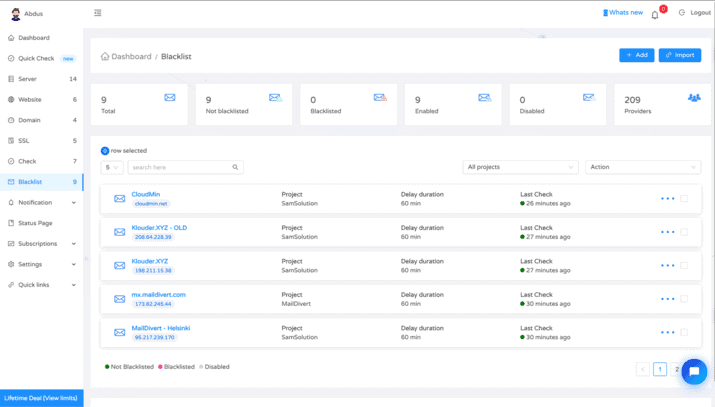Open the Action dropdown
The image size is (715, 407).
click(642, 167)
